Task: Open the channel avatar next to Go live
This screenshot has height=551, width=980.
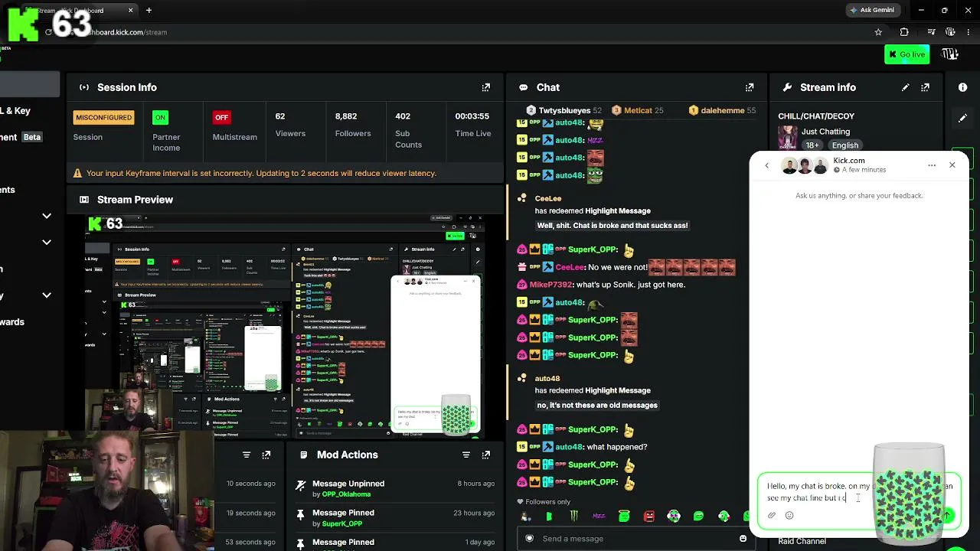Action: pyautogui.click(x=950, y=54)
